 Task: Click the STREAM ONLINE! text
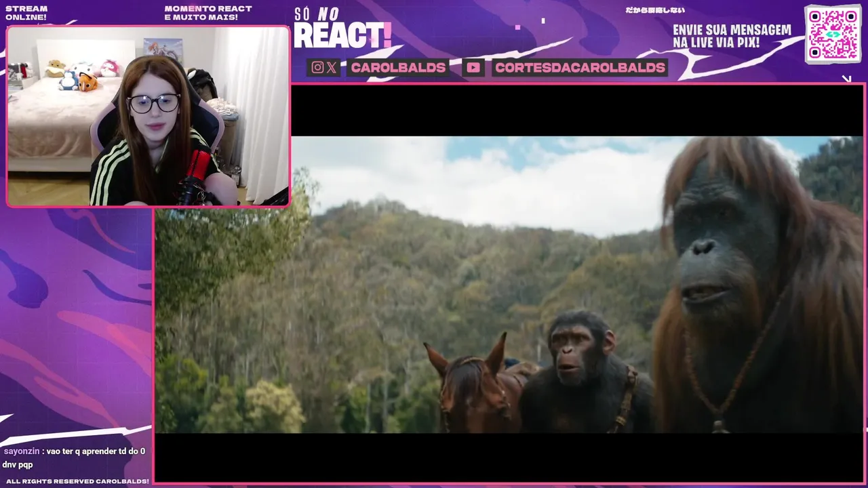26,13
